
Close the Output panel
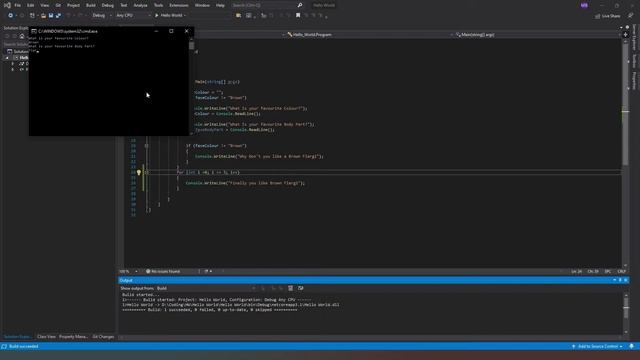click(x=626, y=280)
